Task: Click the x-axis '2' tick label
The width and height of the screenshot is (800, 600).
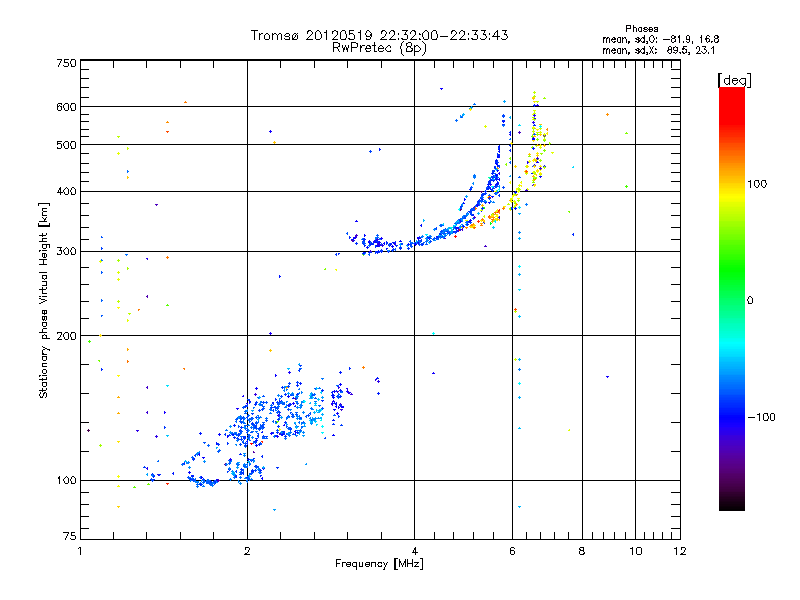Action: click(247, 551)
